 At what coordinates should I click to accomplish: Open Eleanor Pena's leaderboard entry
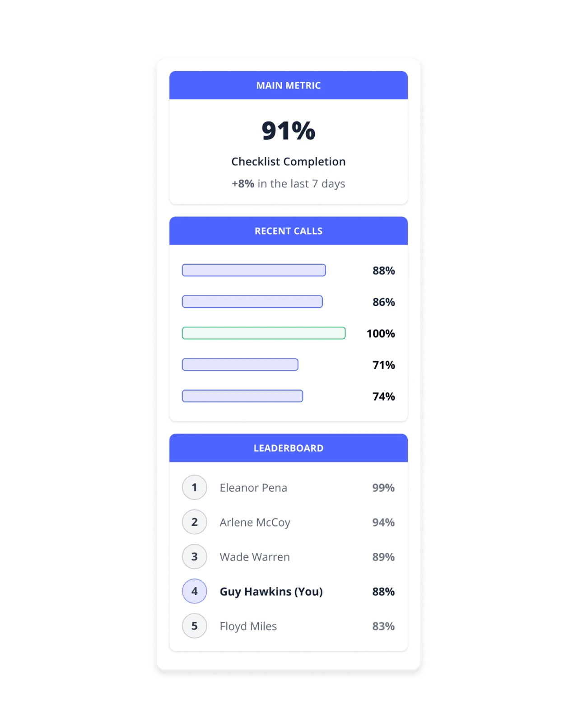pos(289,487)
